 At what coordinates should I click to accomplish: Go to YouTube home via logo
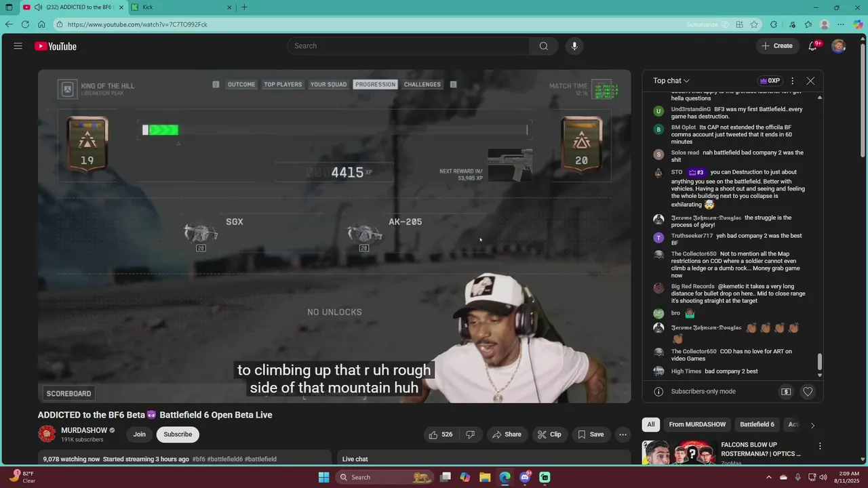pos(56,46)
